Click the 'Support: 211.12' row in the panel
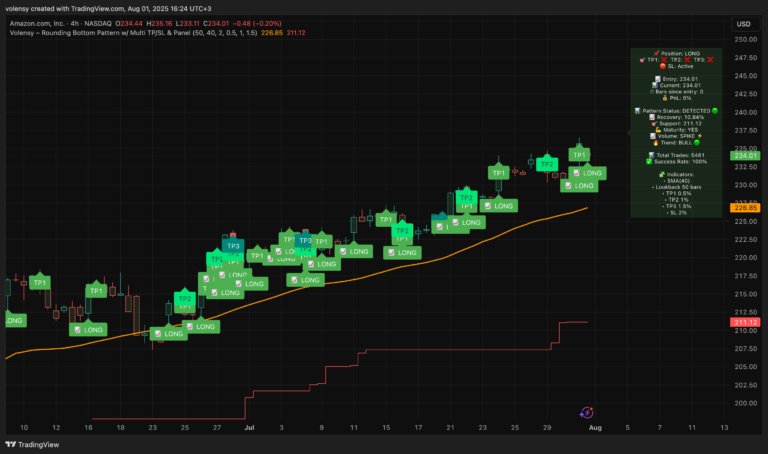Image resolution: width=768 pixels, height=454 pixels. click(676, 123)
